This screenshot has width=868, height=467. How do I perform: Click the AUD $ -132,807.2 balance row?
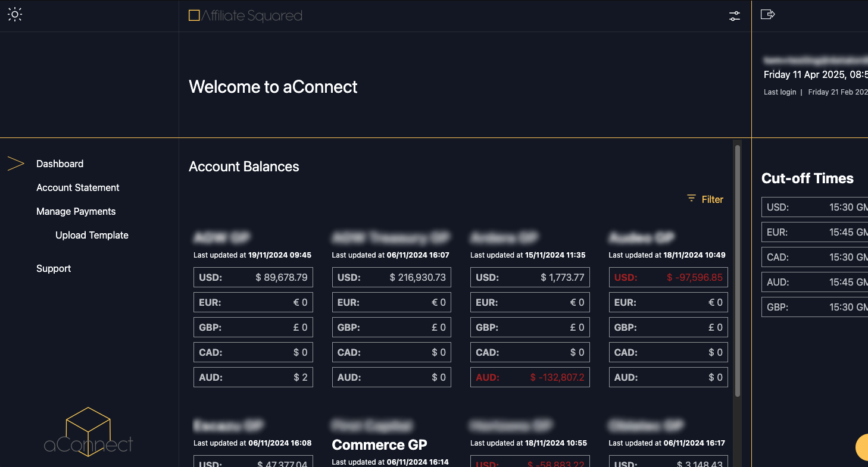pyautogui.click(x=530, y=377)
